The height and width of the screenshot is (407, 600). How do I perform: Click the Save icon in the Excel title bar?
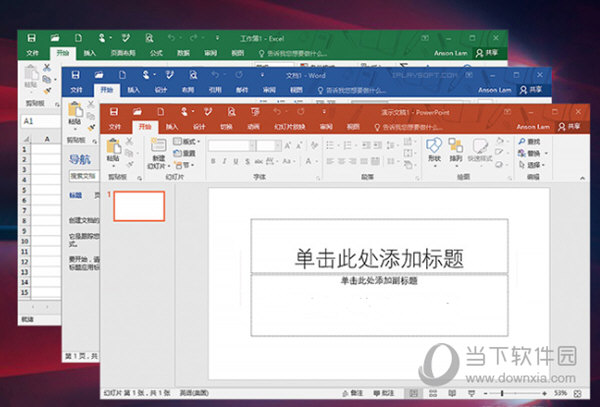pyautogui.click(x=31, y=38)
